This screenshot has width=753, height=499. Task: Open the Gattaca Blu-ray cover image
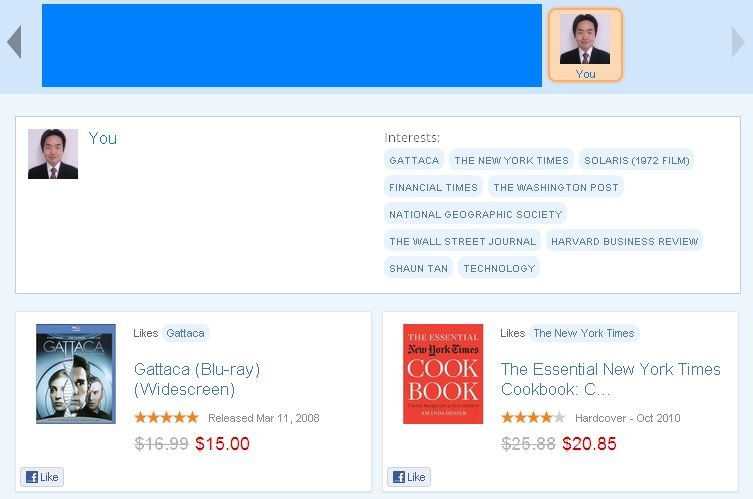[x=76, y=374]
